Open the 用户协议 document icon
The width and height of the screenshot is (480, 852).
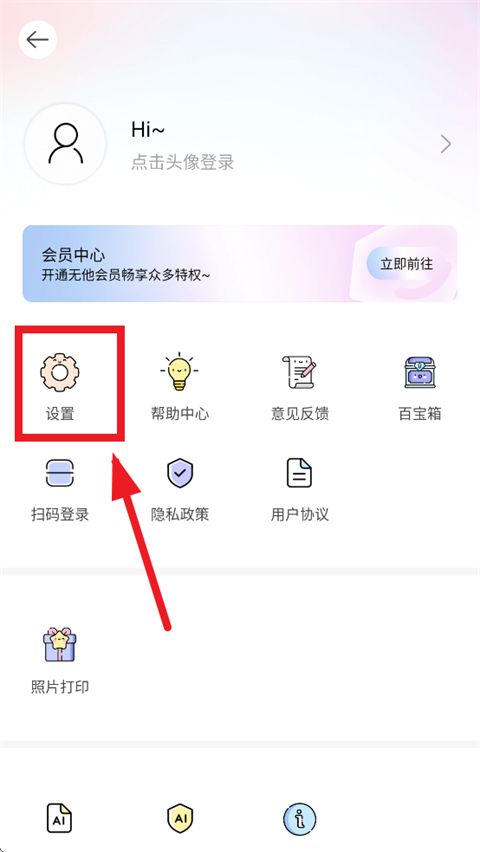[x=300, y=472]
